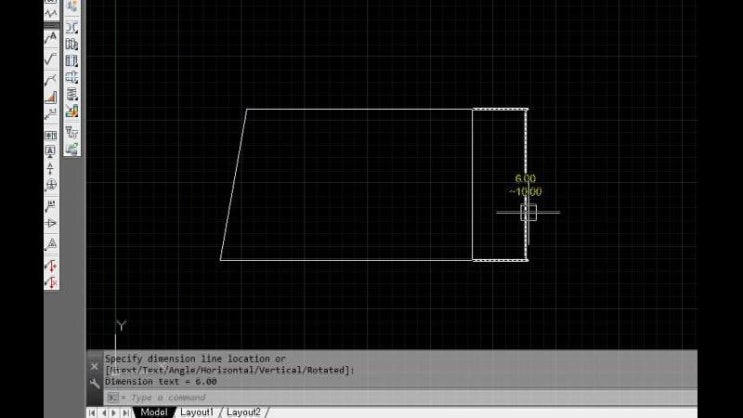Click the 6.00 dynamic input value
This screenshot has height=418, width=743.
pyautogui.click(x=525, y=179)
